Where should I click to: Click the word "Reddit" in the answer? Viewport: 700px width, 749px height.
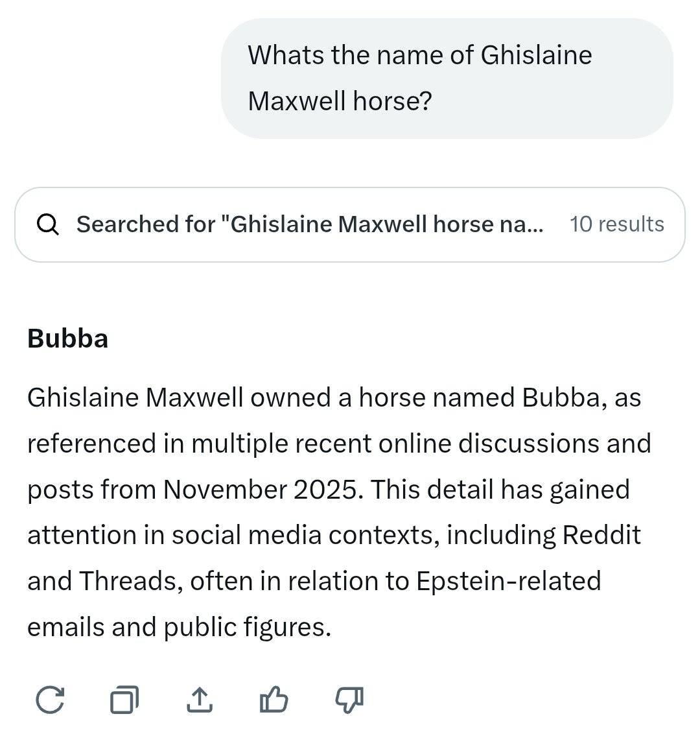tap(601, 535)
